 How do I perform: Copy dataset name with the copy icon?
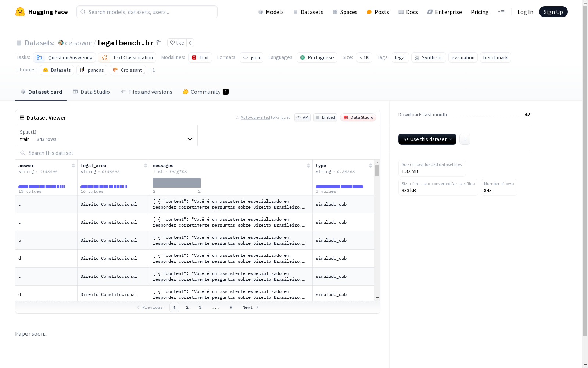[x=159, y=43]
